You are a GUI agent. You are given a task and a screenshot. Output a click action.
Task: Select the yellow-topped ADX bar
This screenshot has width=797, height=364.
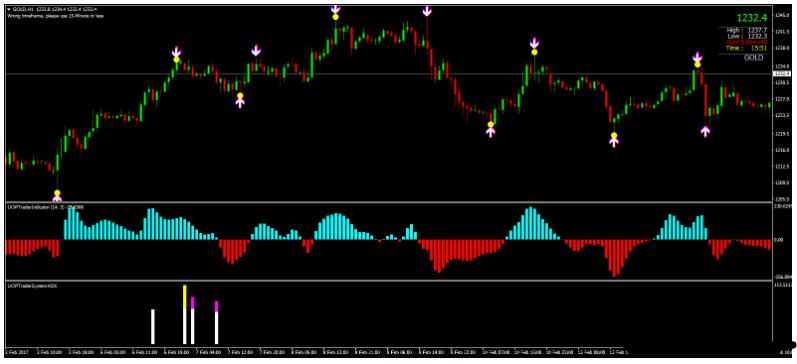185,315
